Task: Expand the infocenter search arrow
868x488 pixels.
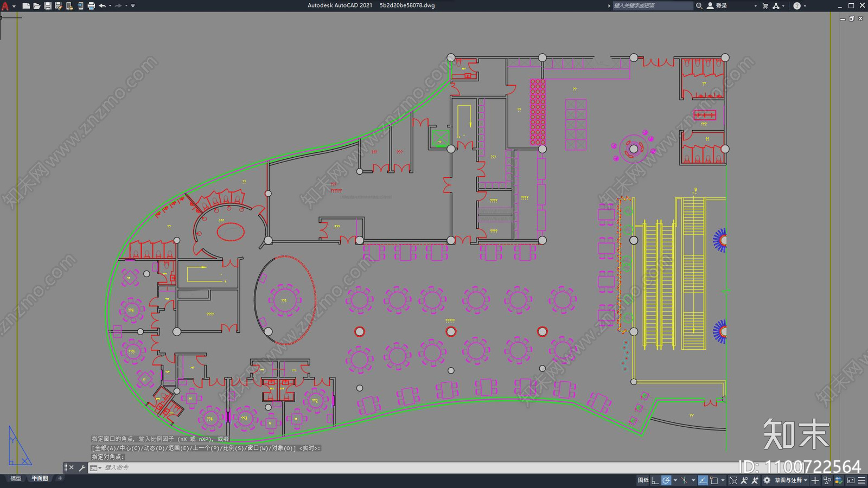Action: (609, 6)
